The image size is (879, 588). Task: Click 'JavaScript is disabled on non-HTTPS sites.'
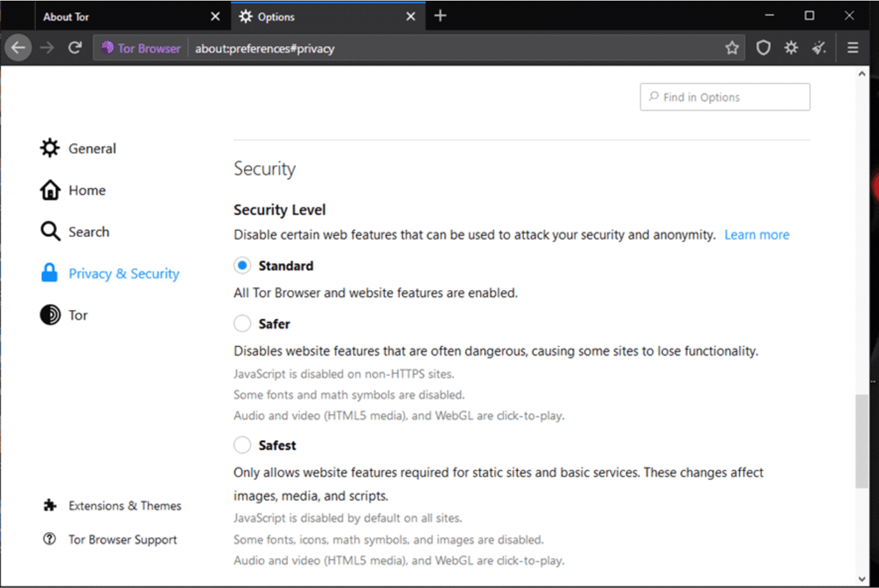344,374
